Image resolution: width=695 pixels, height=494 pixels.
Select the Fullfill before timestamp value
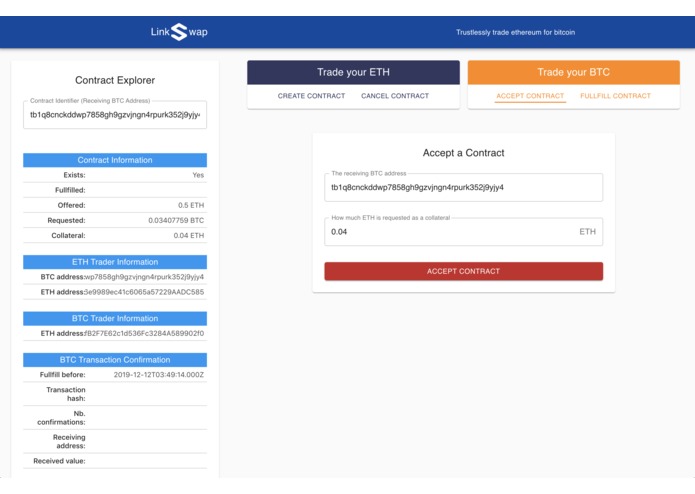click(159, 375)
